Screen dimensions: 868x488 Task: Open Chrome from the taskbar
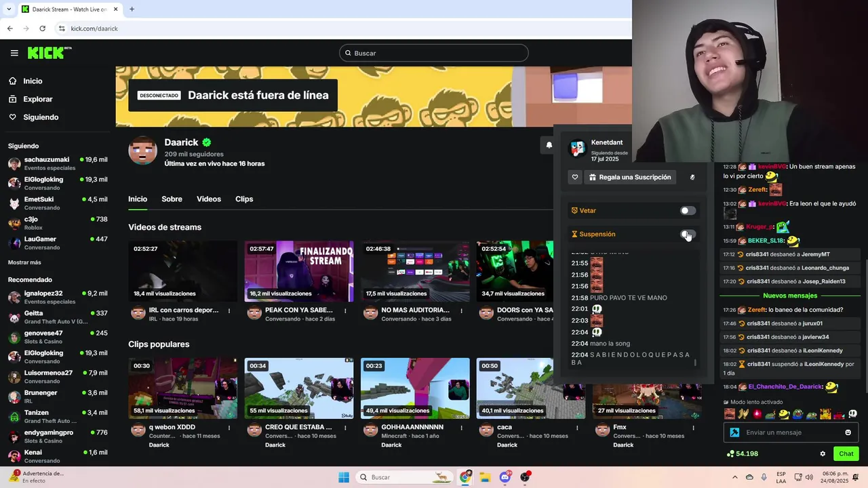[x=465, y=477]
